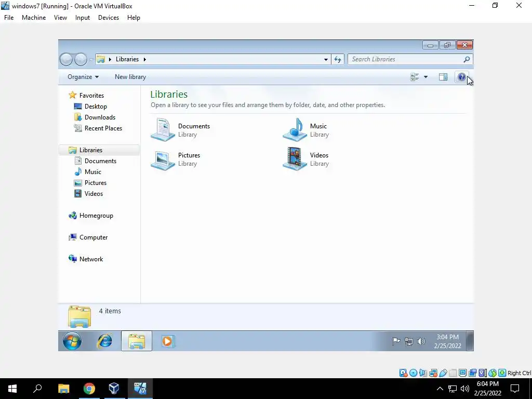532x399 pixels.
Task: Launch Windows Media Player from Windows 7 taskbar
Action: pyautogui.click(x=168, y=341)
